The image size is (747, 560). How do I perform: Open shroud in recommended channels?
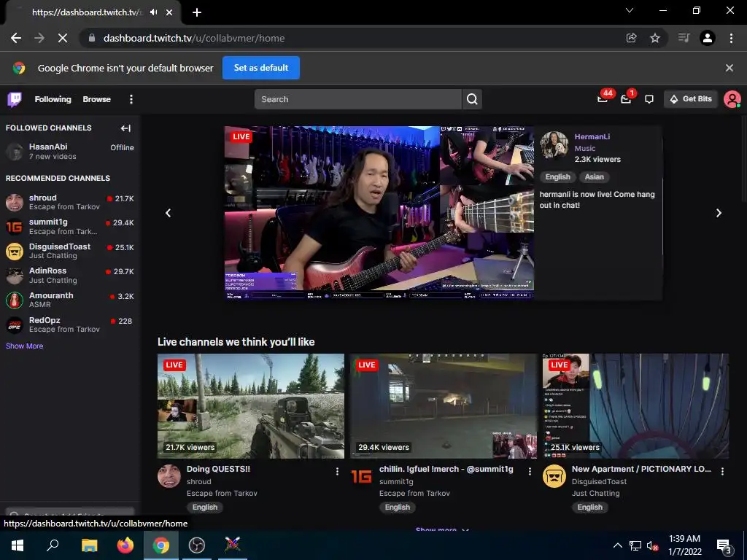click(69, 202)
